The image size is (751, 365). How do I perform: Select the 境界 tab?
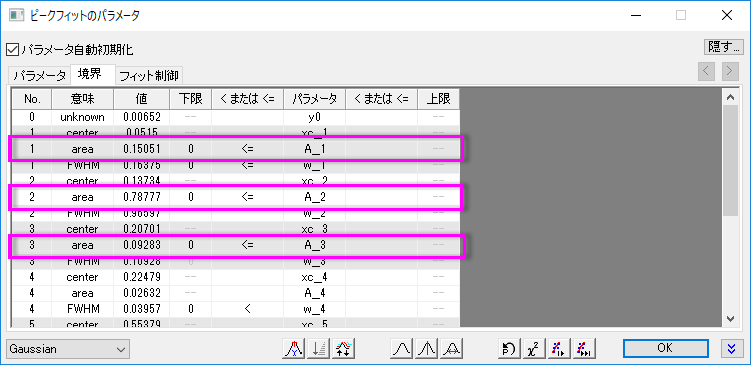point(93,74)
